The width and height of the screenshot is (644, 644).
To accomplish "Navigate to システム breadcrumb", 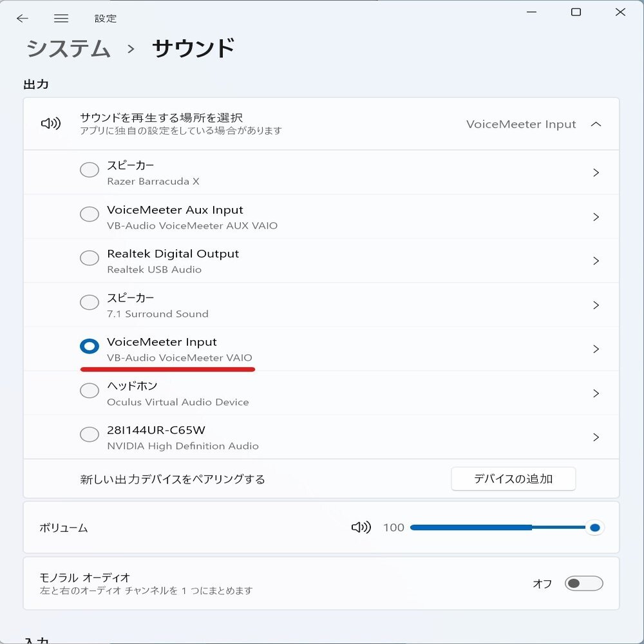I will click(68, 48).
